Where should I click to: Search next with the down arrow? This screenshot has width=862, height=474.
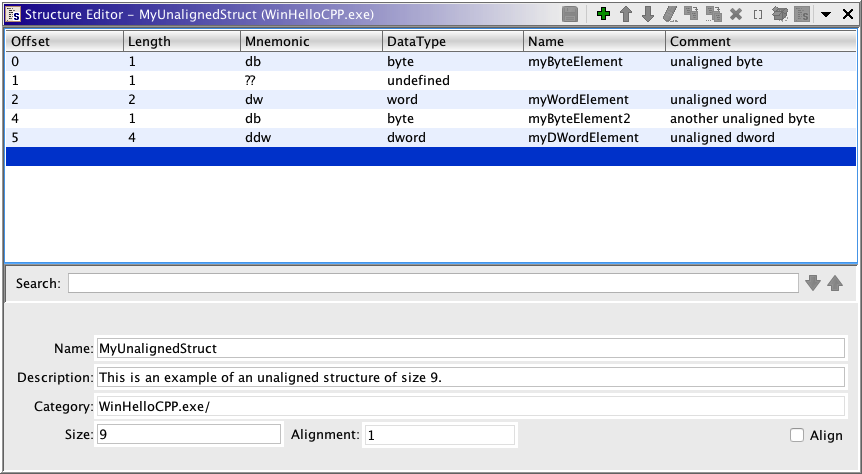click(x=813, y=283)
